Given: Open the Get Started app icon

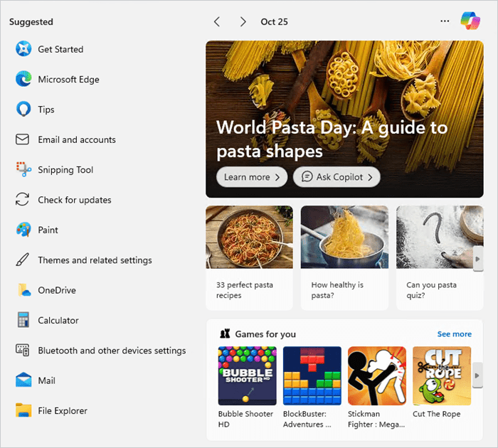Looking at the screenshot, I should coord(23,49).
